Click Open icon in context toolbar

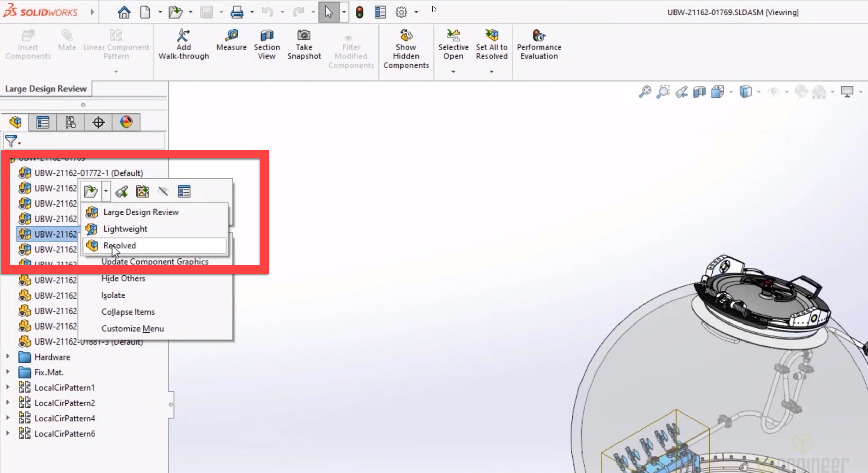pyautogui.click(x=91, y=191)
